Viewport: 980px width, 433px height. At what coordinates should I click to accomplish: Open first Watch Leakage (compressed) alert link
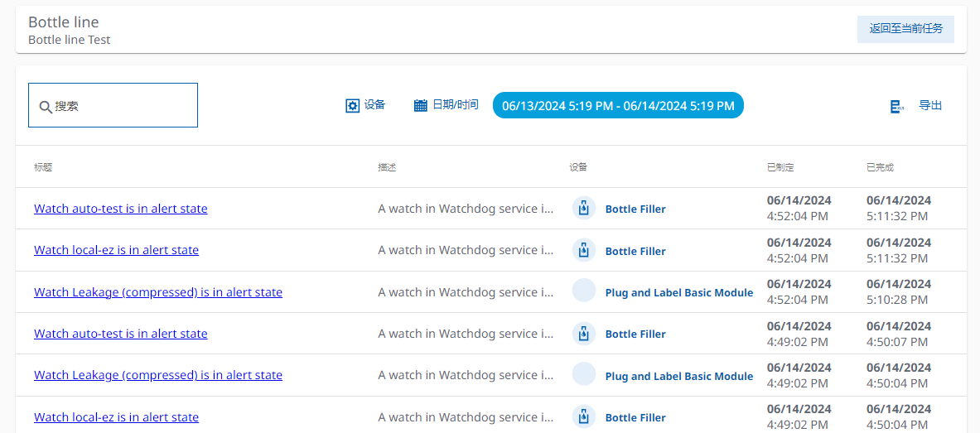click(158, 292)
